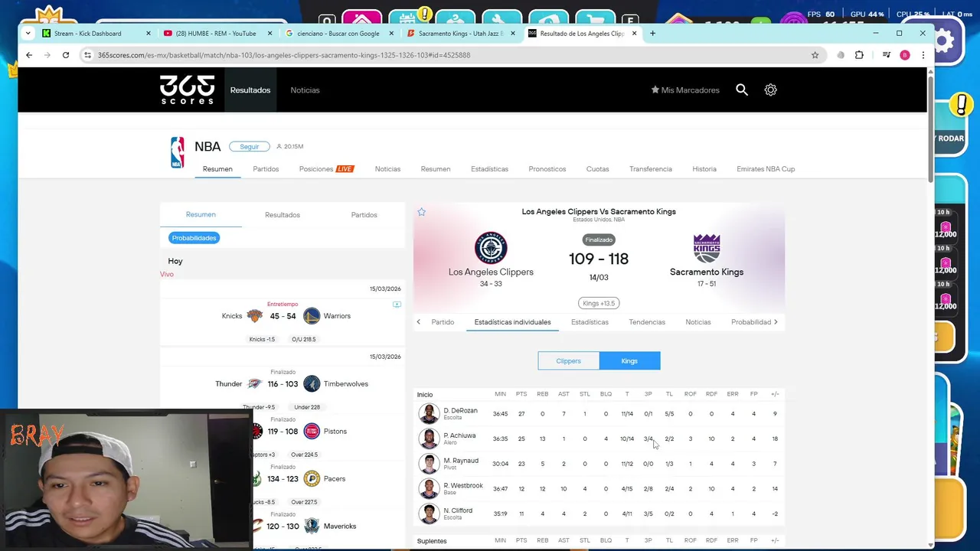This screenshot has height=551, width=980.
Task: Switch player stats to Kings
Action: click(x=629, y=361)
